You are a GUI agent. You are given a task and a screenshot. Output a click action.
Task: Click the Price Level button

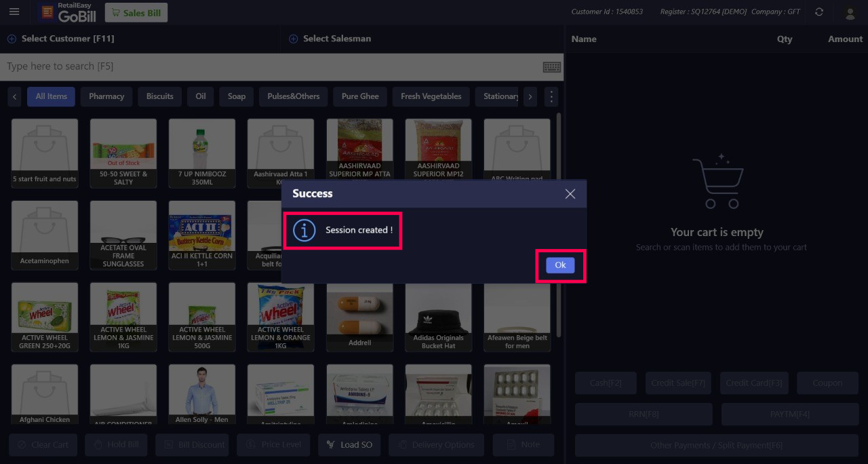pyautogui.click(x=273, y=445)
